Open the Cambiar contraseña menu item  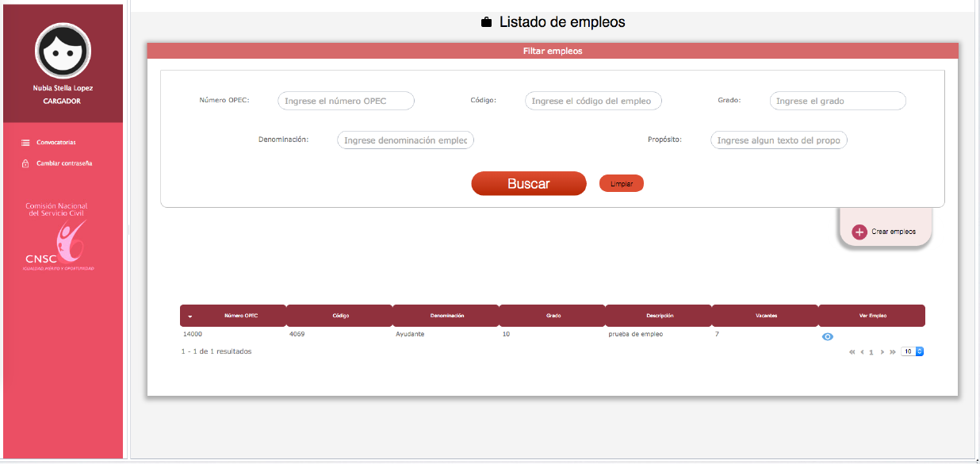click(63, 163)
